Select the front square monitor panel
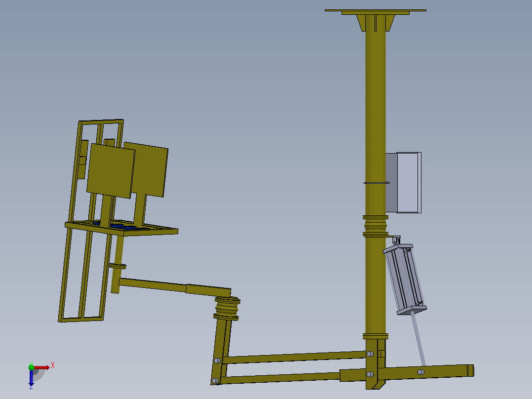532x399 pixels. (x=111, y=171)
